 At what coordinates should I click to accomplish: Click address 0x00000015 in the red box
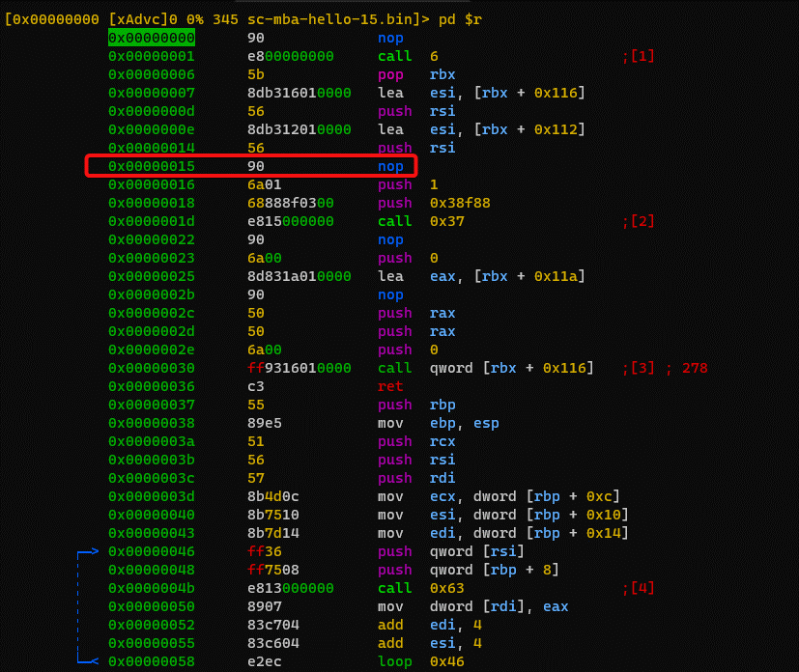[152, 166]
